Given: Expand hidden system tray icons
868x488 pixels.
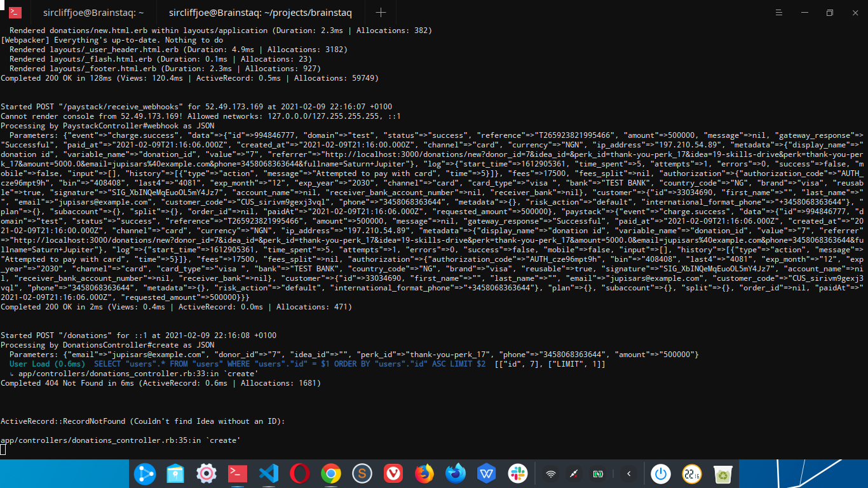Looking at the screenshot, I should 628,473.
